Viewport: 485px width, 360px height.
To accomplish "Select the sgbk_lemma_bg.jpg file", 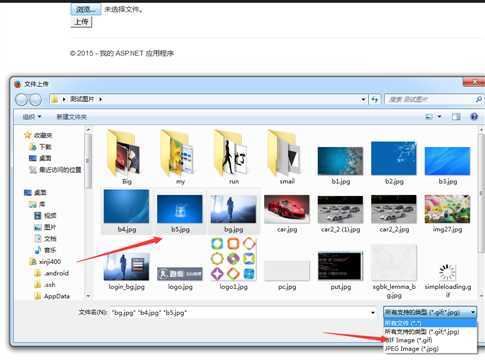I will point(394,271).
